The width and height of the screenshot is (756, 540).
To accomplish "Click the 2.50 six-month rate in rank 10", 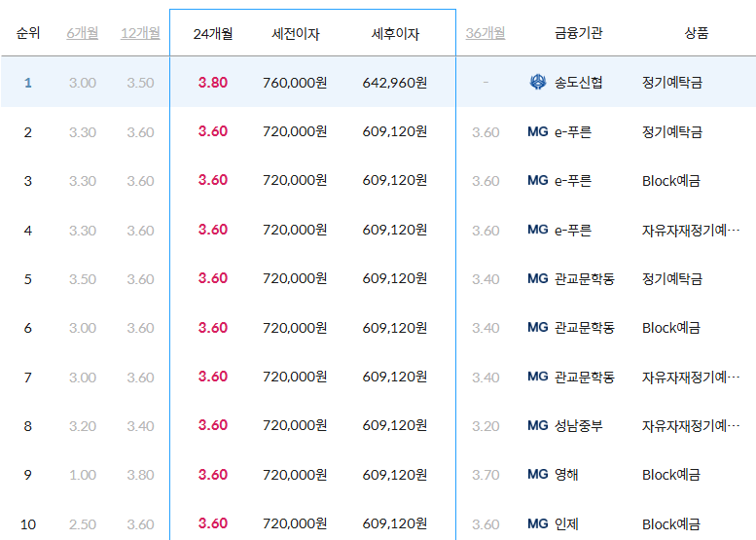I will 83,524.
